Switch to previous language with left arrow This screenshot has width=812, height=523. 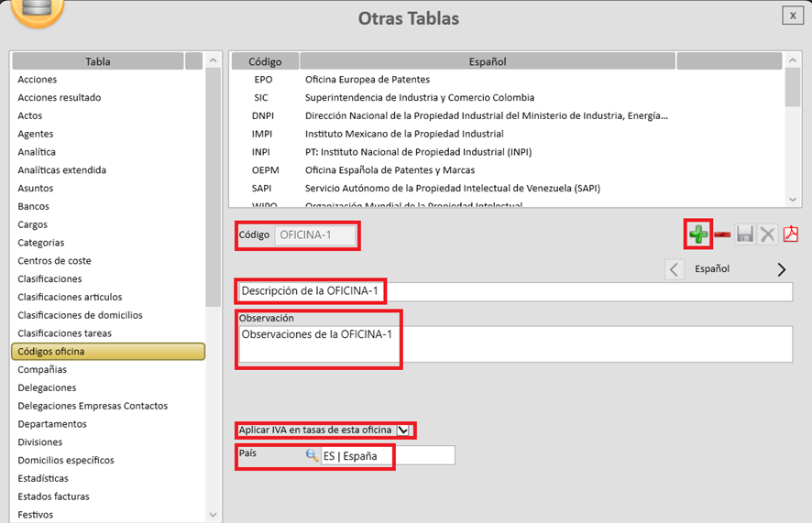(x=675, y=269)
